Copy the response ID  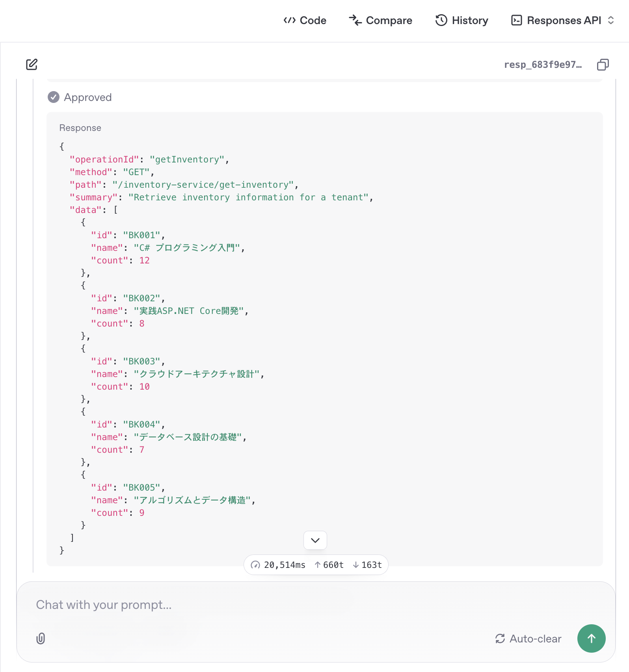[603, 65]
